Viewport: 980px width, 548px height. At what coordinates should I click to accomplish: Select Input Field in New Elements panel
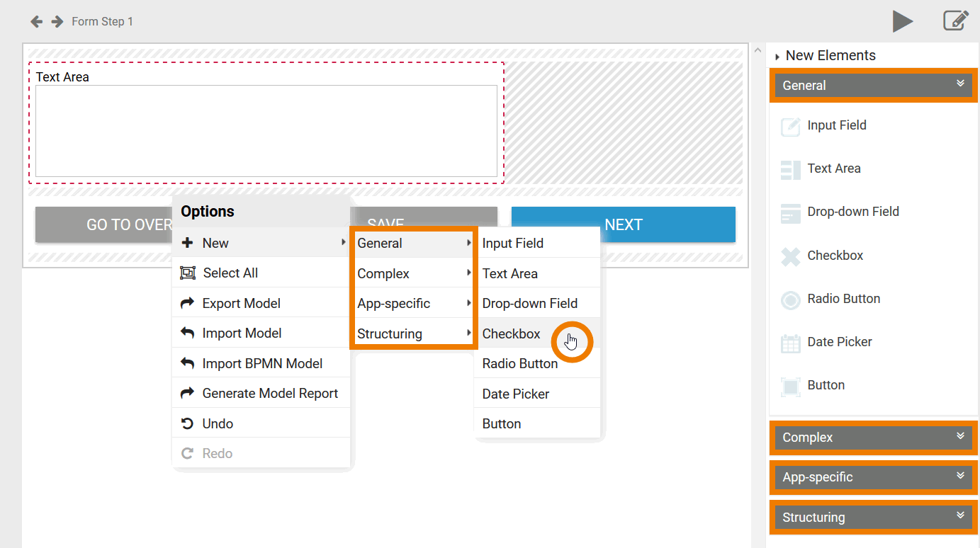(836, 125)
